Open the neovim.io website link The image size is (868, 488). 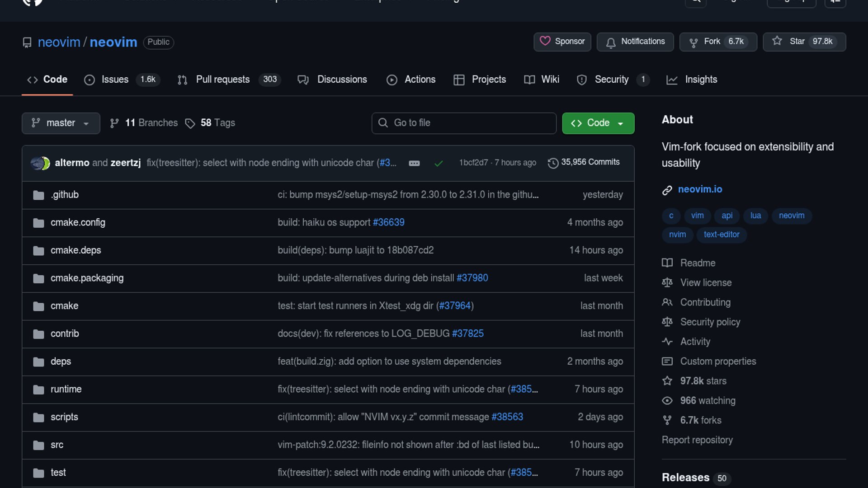(700, 189)
